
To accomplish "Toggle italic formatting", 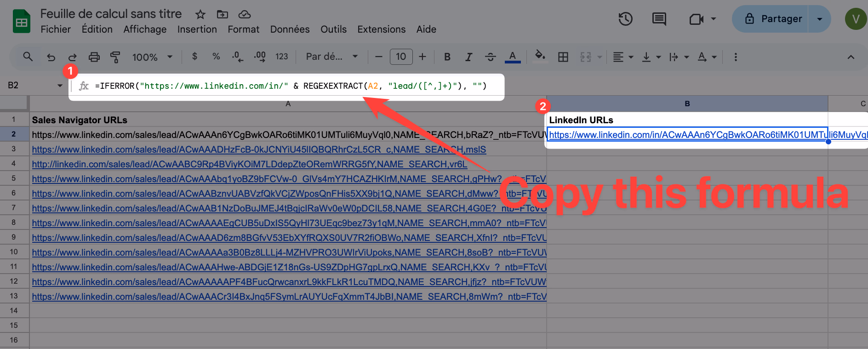I will (x=468, y=57).
